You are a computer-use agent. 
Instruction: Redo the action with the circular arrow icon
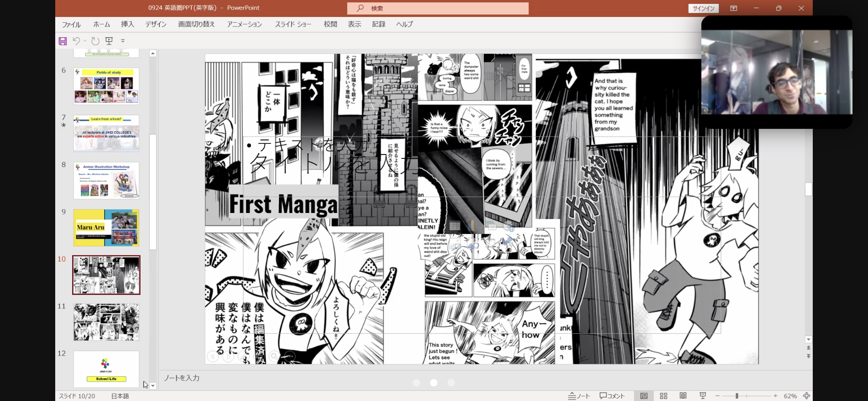pyautogui.click(x=95, y=41)
